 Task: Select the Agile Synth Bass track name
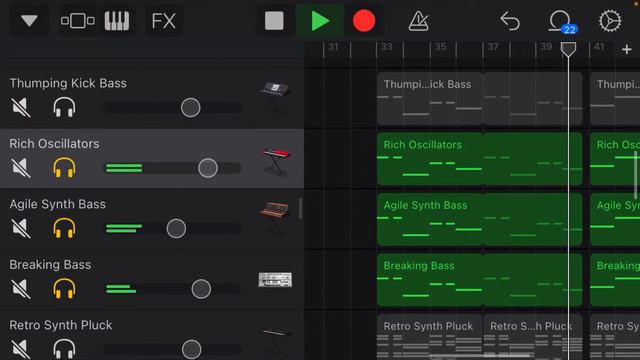pyautogui.click(x=58, y=204)
